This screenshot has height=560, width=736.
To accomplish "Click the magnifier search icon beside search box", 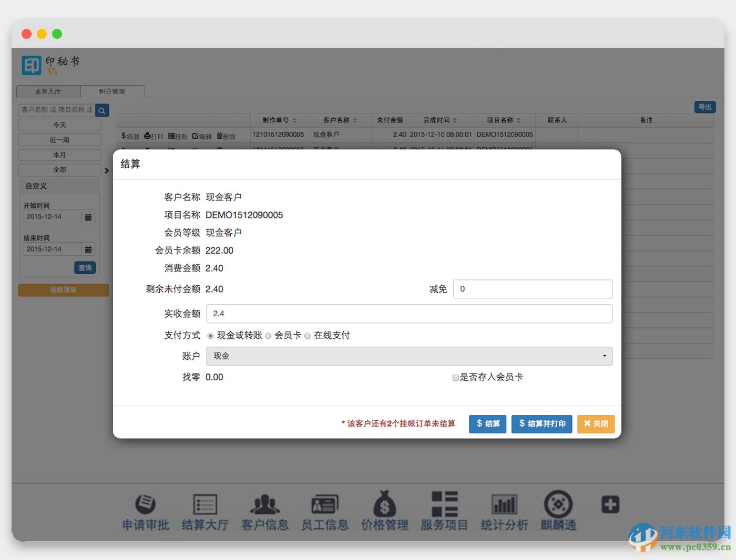I will pos(101,110).
